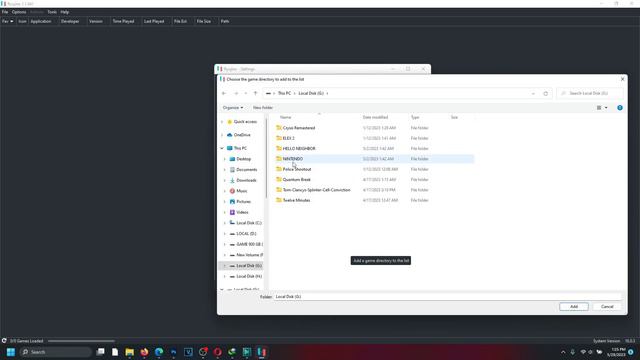This screenshot has height=360, width=640.
Task: Click the Downloads arrow icon in sidebar
Action: pos(232,180)
